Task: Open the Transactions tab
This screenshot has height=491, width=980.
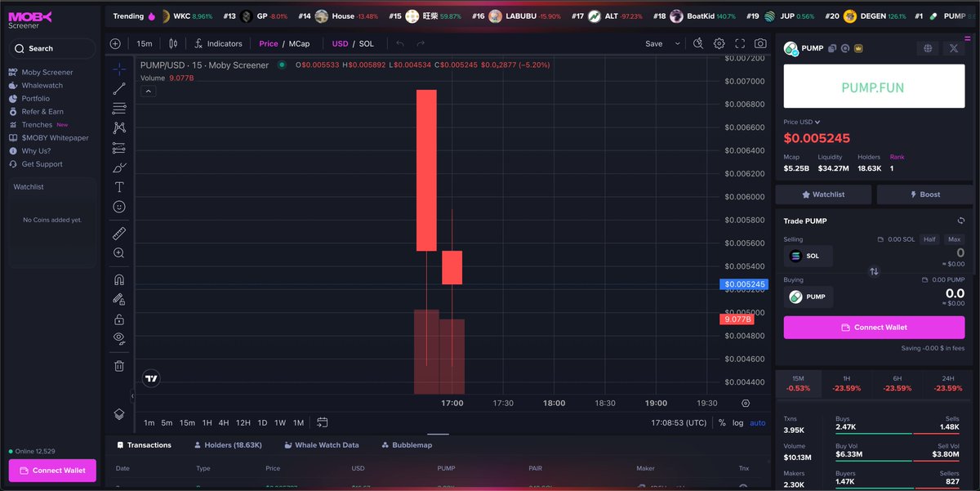Action: pyautogui.click(x=144, y=445)
